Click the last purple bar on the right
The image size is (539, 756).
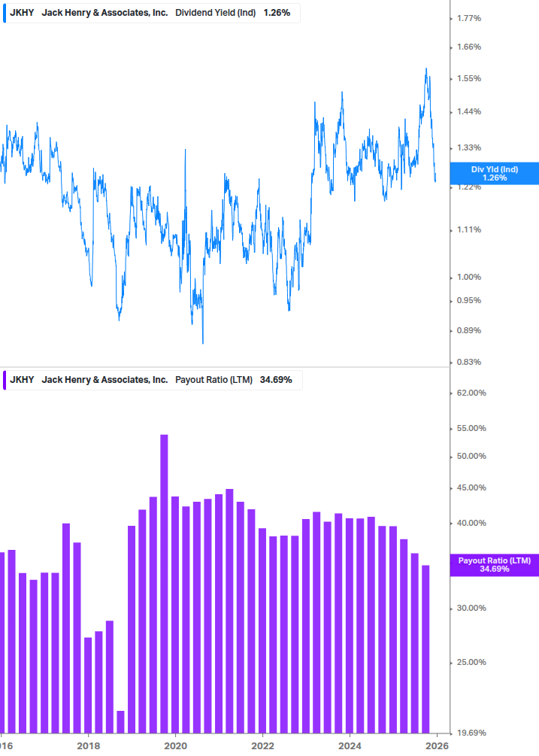click(425, 647)
